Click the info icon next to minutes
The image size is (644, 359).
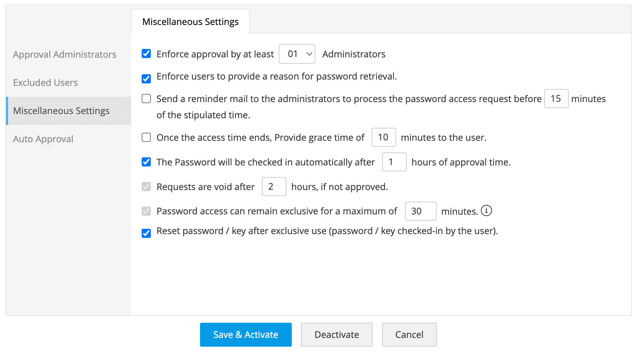click(486, 211)
